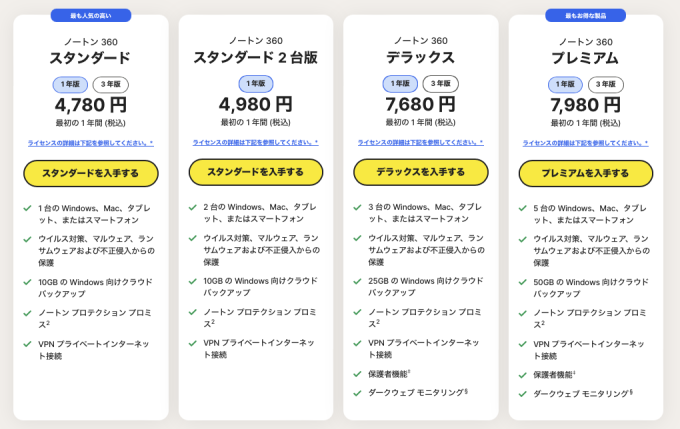The image size is (680, 429).
Task: Click checkmark next to 2 台の Windows、Mac feature
Action: (x=193, y=208)
